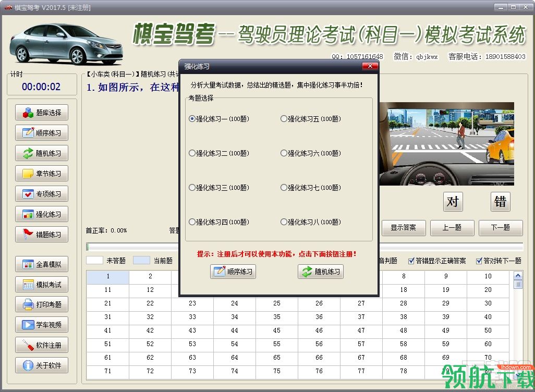The height and width of the screenshot is (392, 535).
Task: Click the silver car logo image
Action: (x=67, y=44)
